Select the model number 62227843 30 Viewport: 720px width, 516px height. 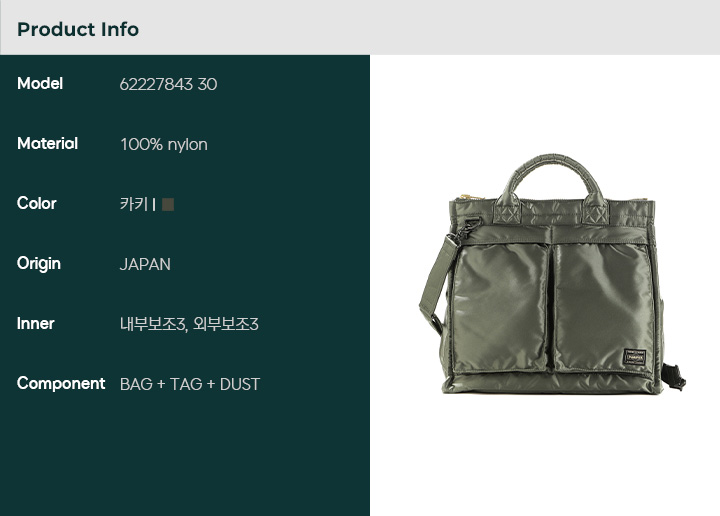tap(168, 84)
